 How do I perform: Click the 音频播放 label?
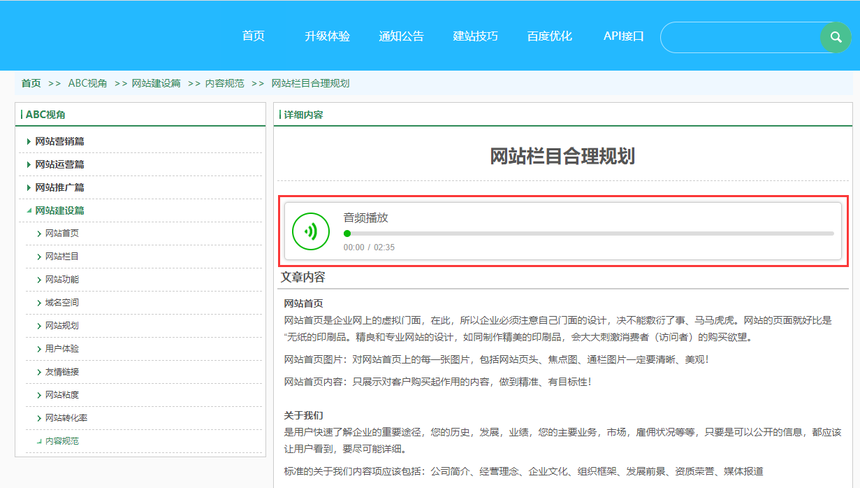[x=366, y=218]
